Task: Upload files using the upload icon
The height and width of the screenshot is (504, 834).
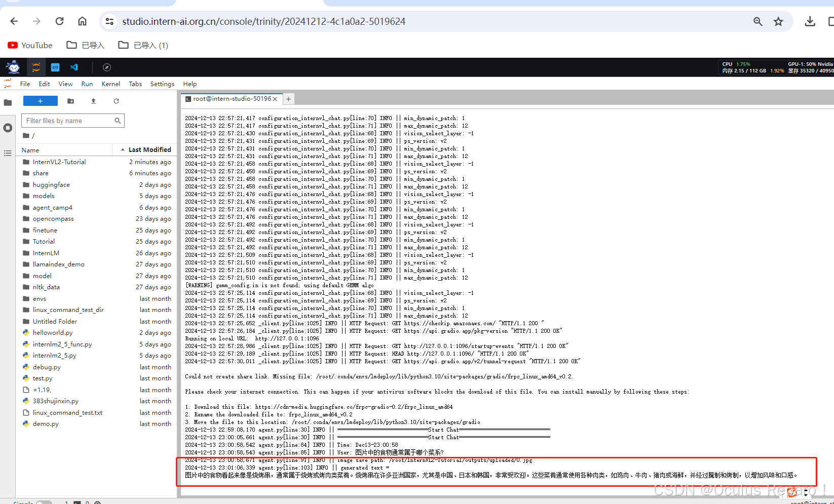Action: [x=93, y=101]
